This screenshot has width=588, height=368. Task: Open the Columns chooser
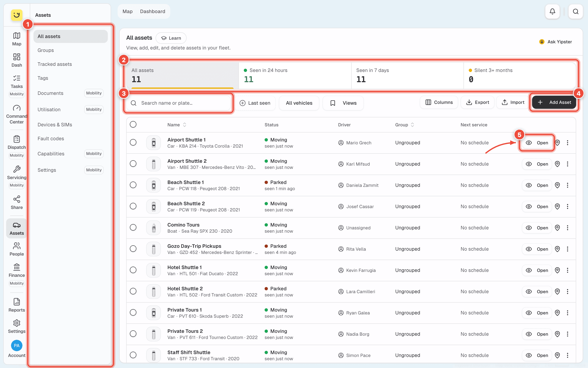coord(439,102)
